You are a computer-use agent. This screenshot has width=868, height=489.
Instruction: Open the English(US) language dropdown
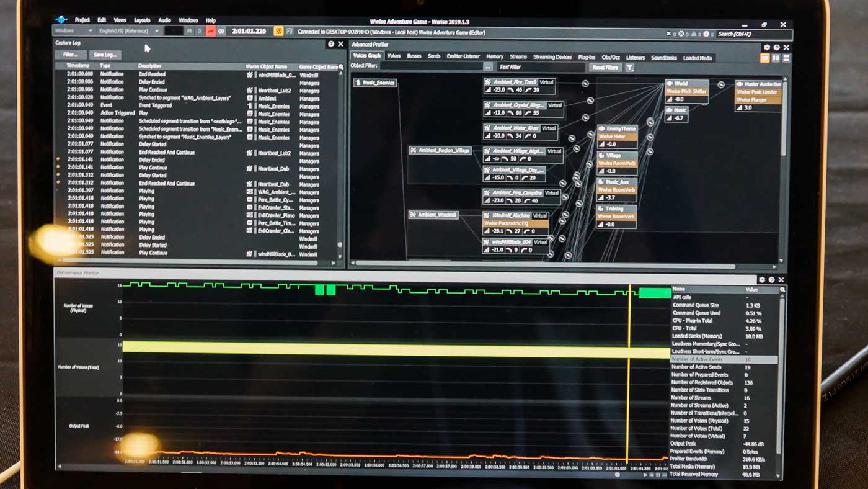point(128,30)
